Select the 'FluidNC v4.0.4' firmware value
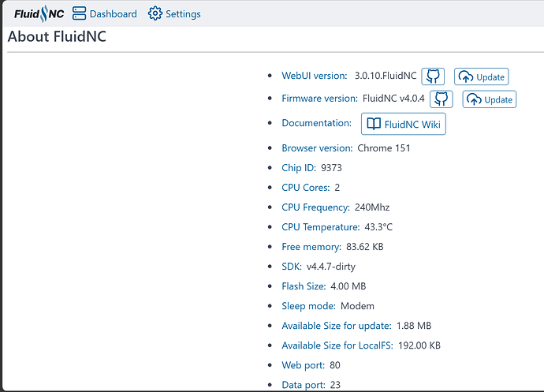The height and width of the screenshot is (392, 544). 393,99
